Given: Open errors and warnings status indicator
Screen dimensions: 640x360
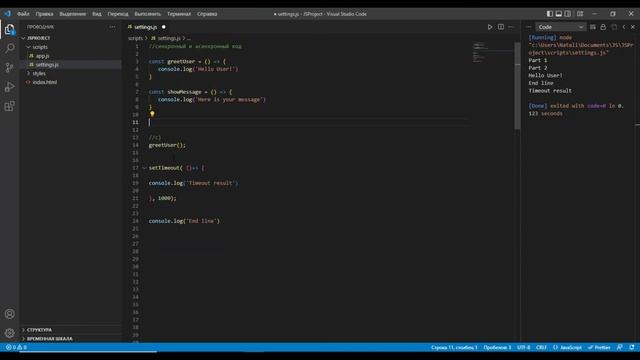Looking at the screenshot, I should pyautogui.click(x=16, y=347).
